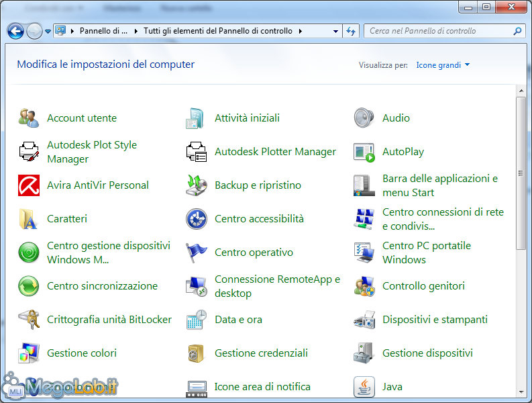Open the Icone grandi view dropdown
Screen dimensions: 532x403
coord(443,65)
